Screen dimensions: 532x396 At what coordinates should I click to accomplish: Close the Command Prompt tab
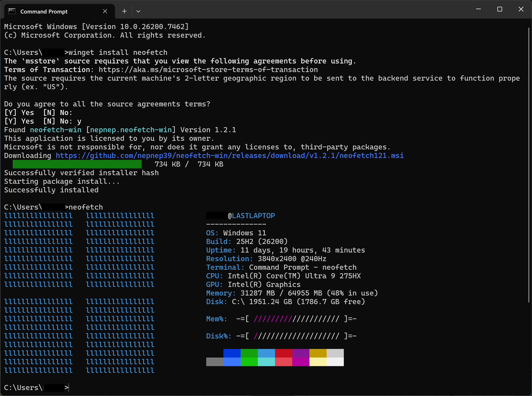[x=105, y=11]
